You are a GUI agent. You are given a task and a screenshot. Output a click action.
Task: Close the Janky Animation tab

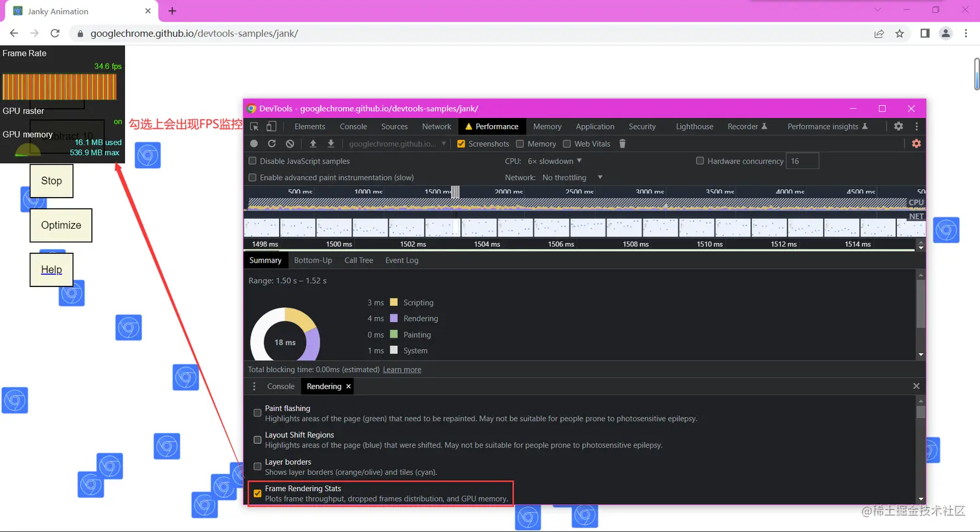coord(148,11)
